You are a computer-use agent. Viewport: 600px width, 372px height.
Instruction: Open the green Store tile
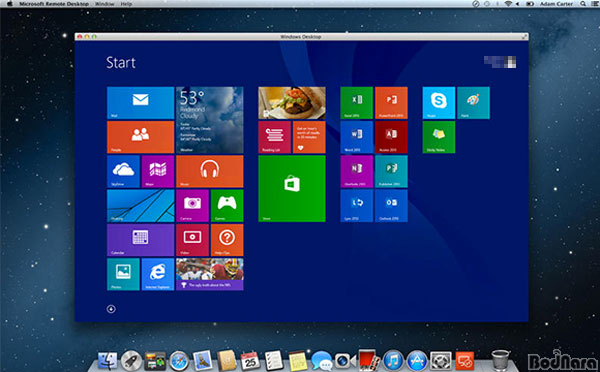pos(292,189)
